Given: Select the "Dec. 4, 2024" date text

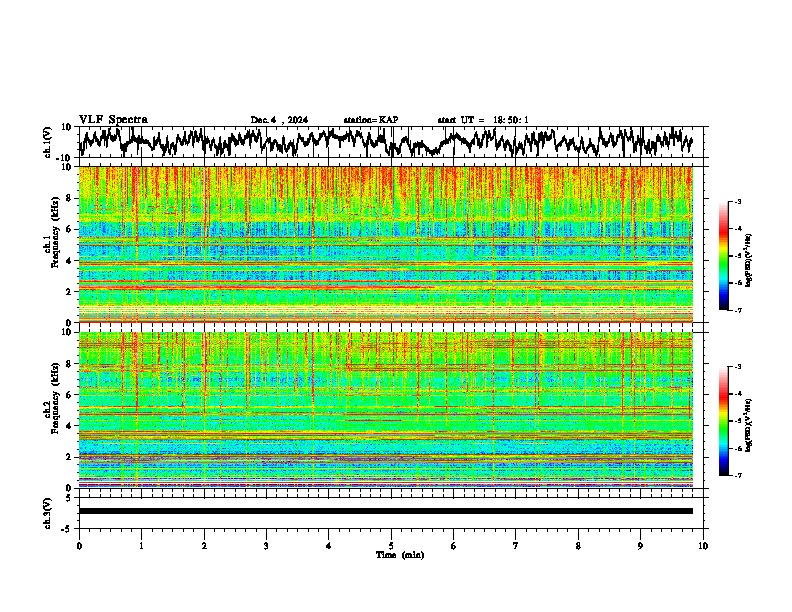Looking at the screenshot, I should [x=279, y=120].
